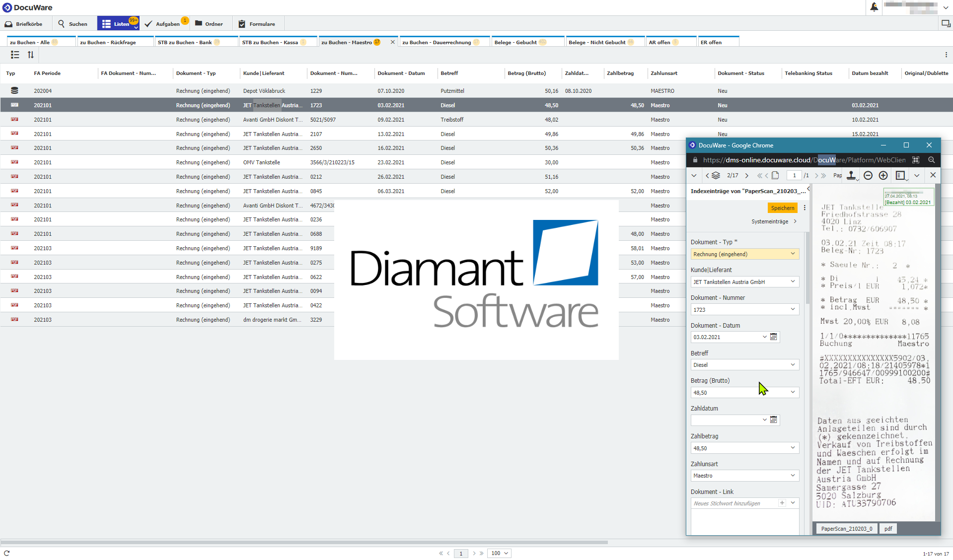
Task: Go to next list page arrow
Action: (x=474, y=553)
